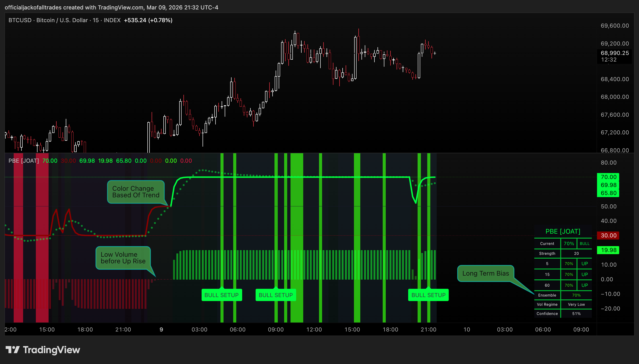639x364 pixels.
Task: Click the green 70.00 indicator axis tag
Action: [608, 177]
